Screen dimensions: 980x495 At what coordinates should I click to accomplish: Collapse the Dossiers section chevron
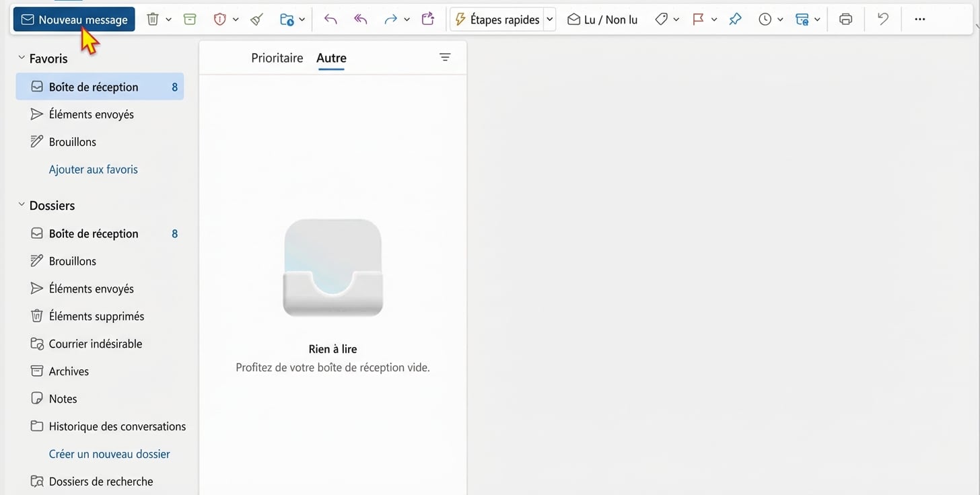(22, 205)
